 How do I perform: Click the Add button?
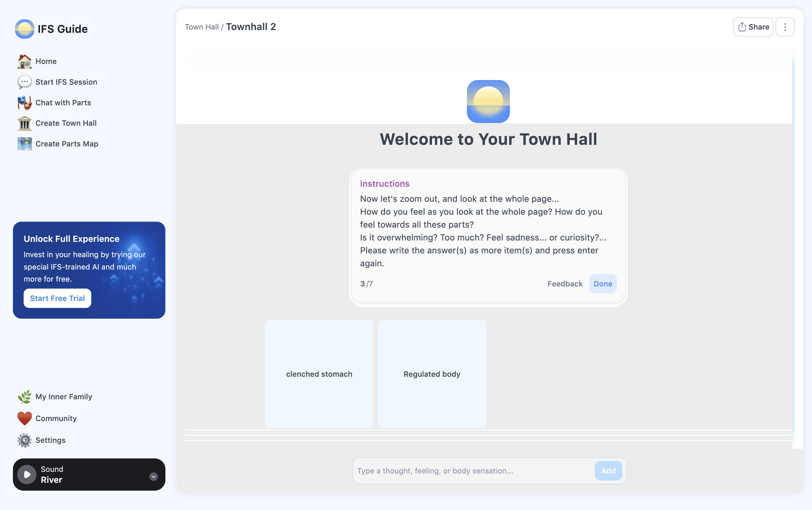[x=608, y=471]
